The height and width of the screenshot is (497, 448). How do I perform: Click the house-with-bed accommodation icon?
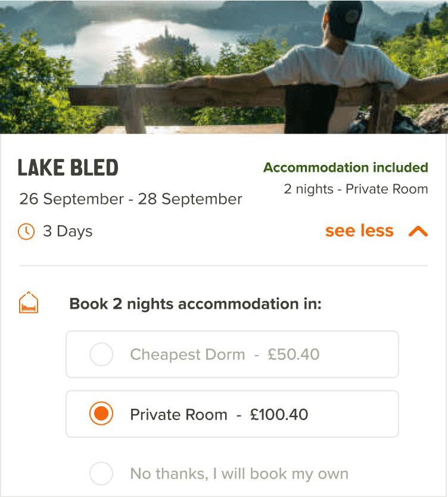(29, 303)
